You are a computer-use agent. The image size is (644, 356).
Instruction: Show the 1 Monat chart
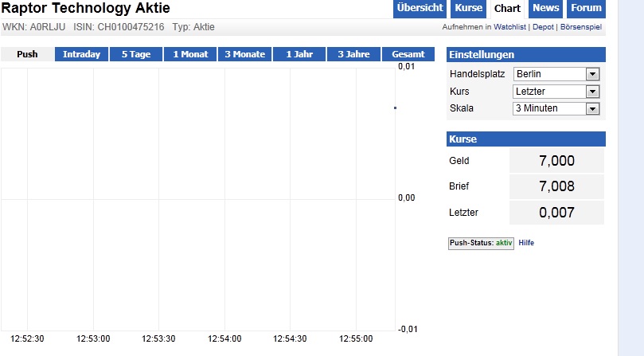(x=190, y=54)
